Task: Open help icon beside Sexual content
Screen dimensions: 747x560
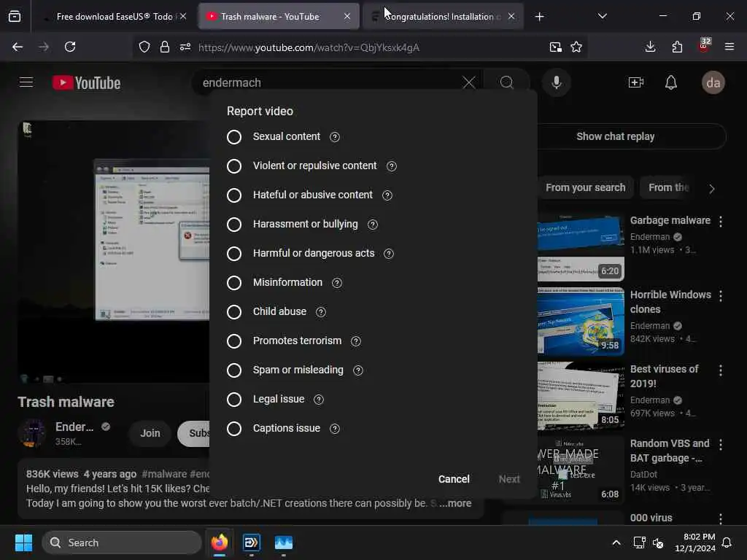Action: pyautogui.click(x=335, y=137)
